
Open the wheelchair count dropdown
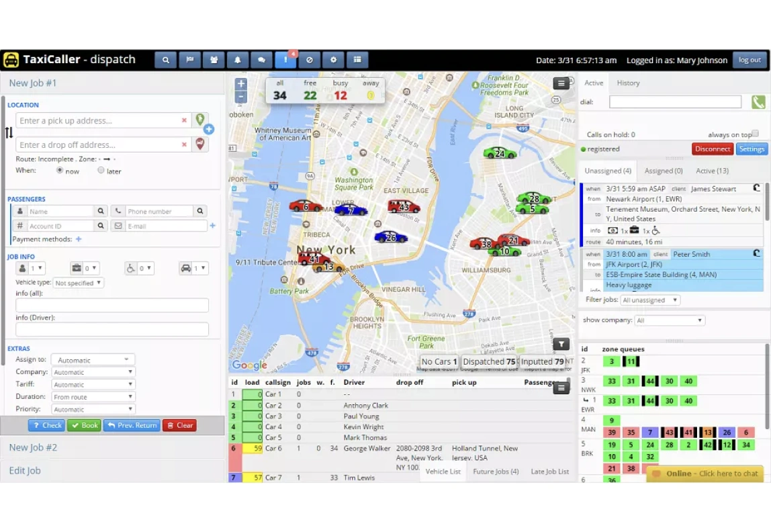(x=145, y=268)
